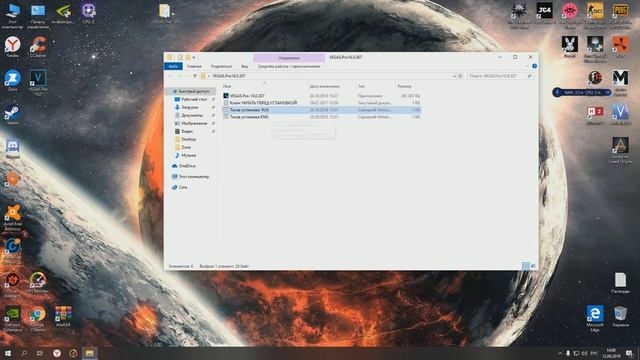Click the VEGAS Pro 16.0 desktop shortcut
Screen dimensions: 640x360
pos(38,82)
